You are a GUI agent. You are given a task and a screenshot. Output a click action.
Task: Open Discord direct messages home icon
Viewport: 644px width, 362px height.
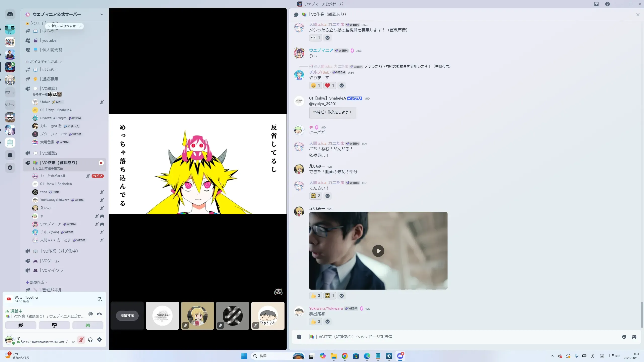pyautogui.click(x=10, y=14)
